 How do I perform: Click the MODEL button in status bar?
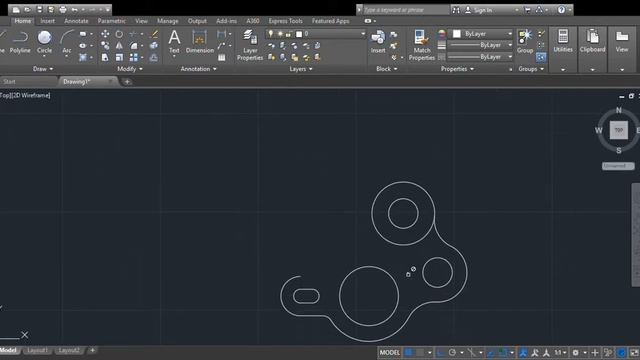389,352
